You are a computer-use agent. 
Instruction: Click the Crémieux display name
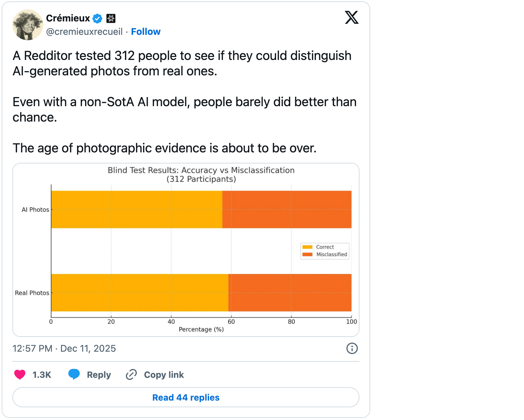[68, 18]
